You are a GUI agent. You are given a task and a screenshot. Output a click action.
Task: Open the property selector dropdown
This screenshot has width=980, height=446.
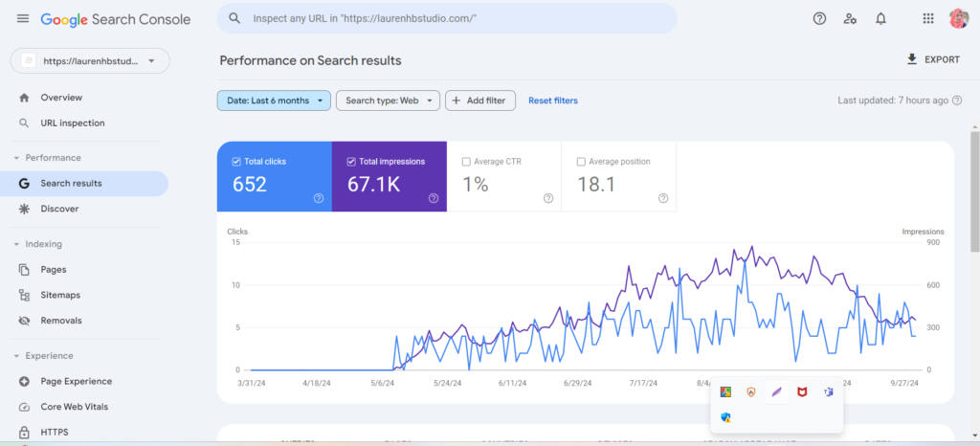click(90, 61)
